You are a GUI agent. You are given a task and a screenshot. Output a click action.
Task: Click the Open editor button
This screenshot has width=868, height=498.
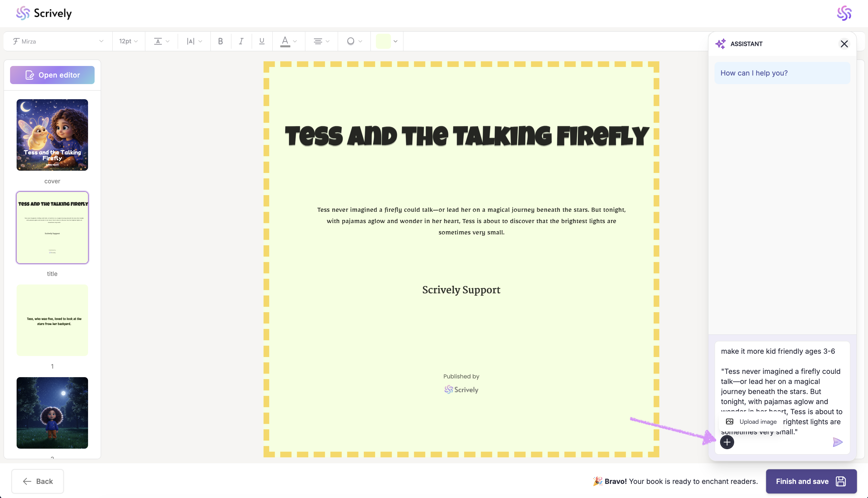click(x=52, y=75)
